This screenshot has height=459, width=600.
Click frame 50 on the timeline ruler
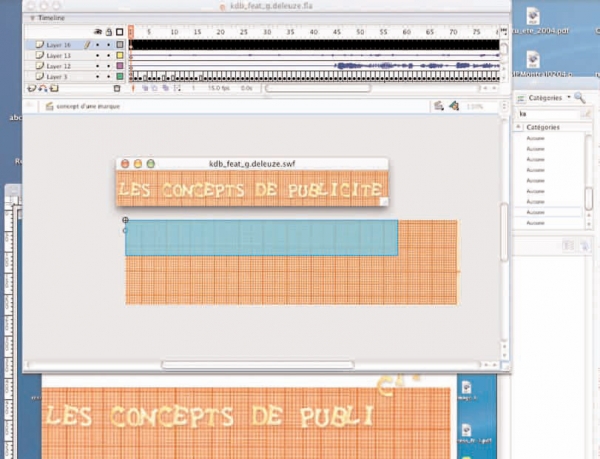click(360, 32)
